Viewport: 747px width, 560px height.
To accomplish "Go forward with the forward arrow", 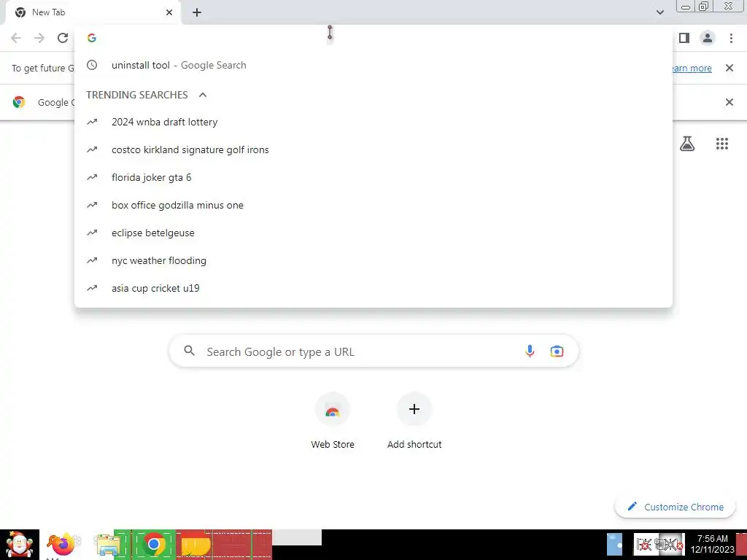I will [x=39, y=38].
